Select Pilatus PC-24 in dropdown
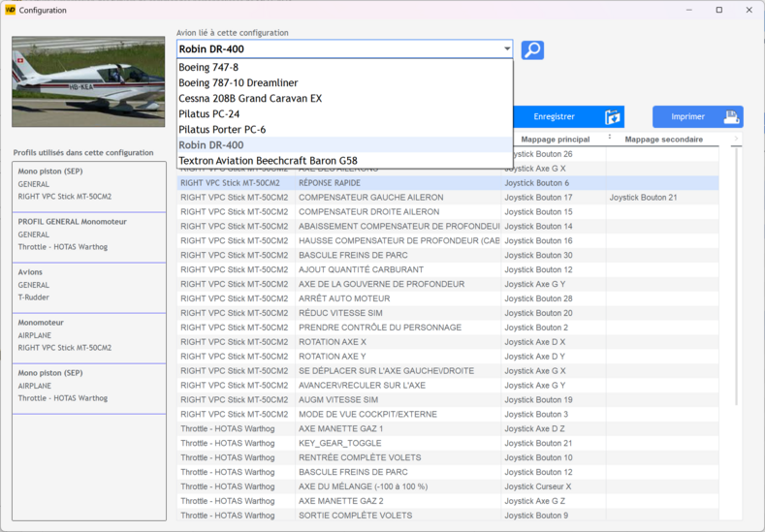Screen dimensions: 765x532 345,114
